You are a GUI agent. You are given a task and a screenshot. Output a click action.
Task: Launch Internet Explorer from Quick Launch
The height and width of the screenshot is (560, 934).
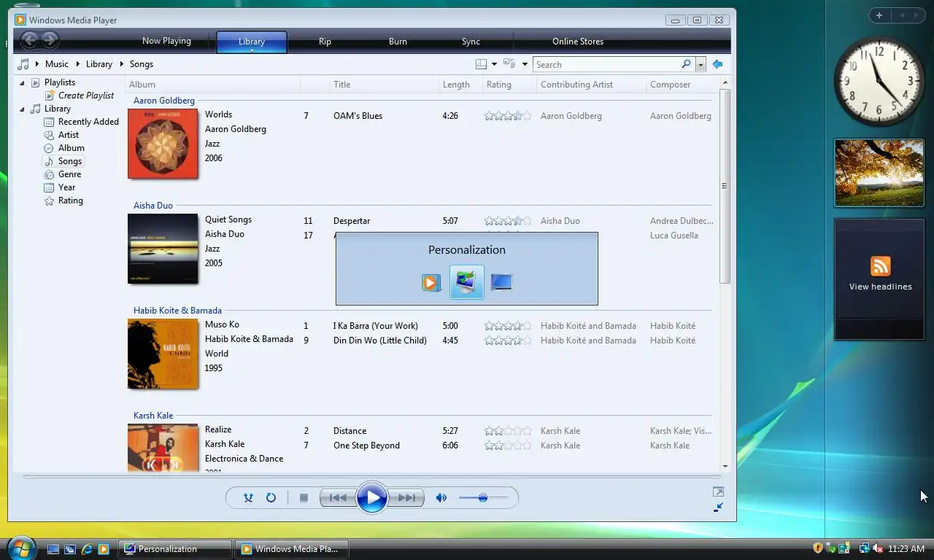pos(87,549)
